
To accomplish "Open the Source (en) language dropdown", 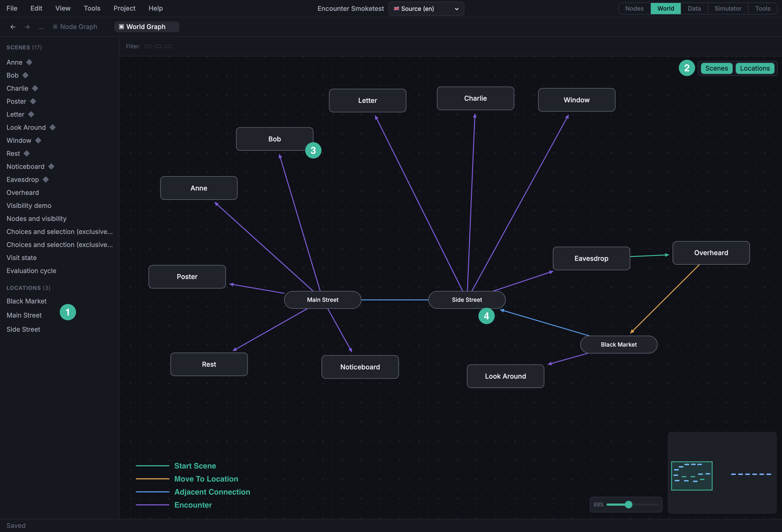I will pos(426,9).
